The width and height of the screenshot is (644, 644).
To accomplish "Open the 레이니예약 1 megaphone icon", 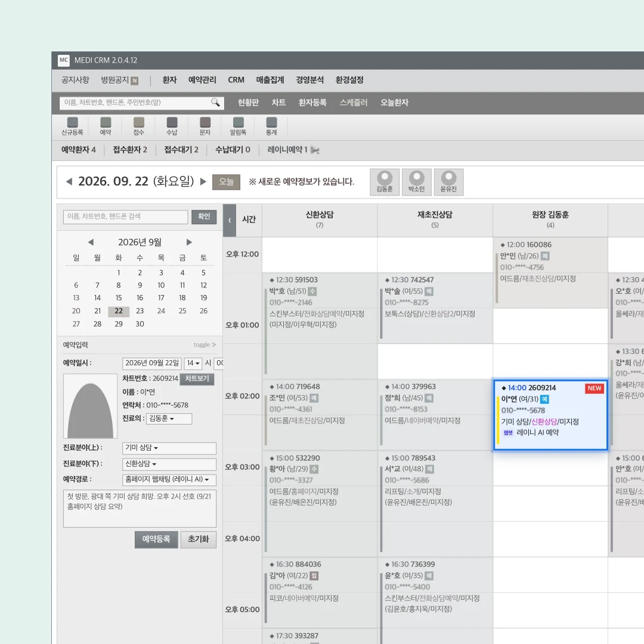I will pos(315,150).
